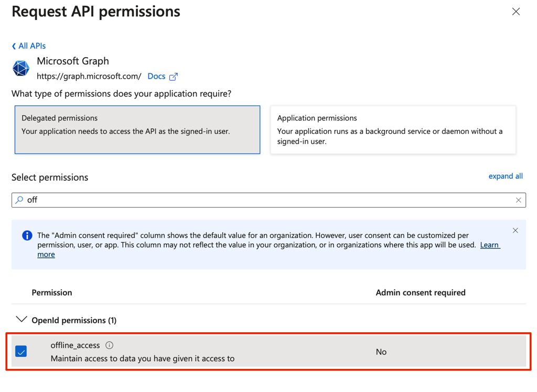Click the search magnifier icon
537x392 pixels.
coord(19,200)
